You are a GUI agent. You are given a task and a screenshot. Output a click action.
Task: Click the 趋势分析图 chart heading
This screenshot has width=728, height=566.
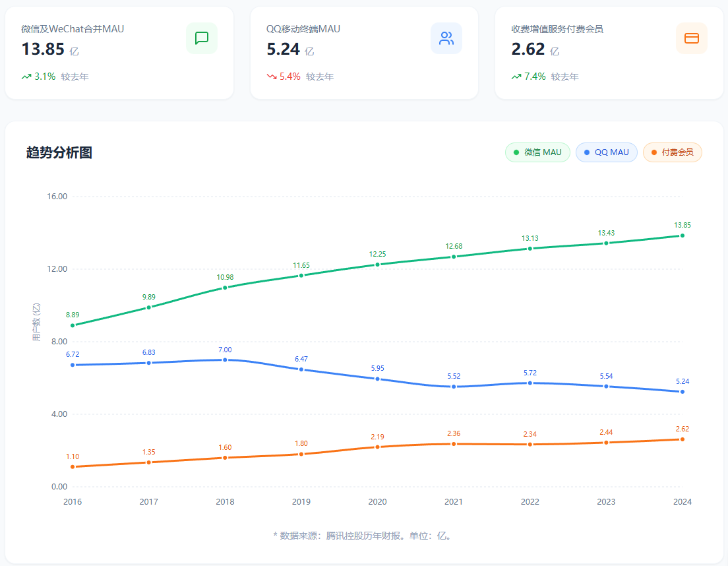point(59,153)
